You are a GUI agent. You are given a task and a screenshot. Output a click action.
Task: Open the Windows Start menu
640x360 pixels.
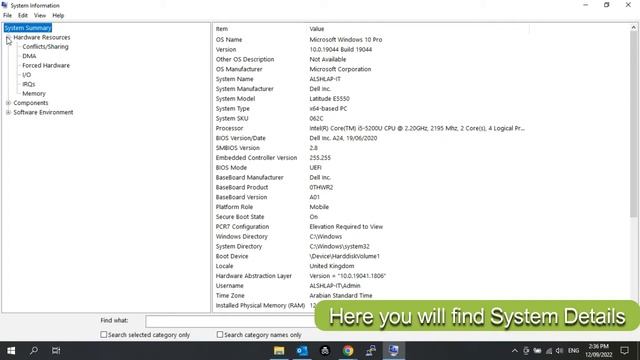point(11,351)
